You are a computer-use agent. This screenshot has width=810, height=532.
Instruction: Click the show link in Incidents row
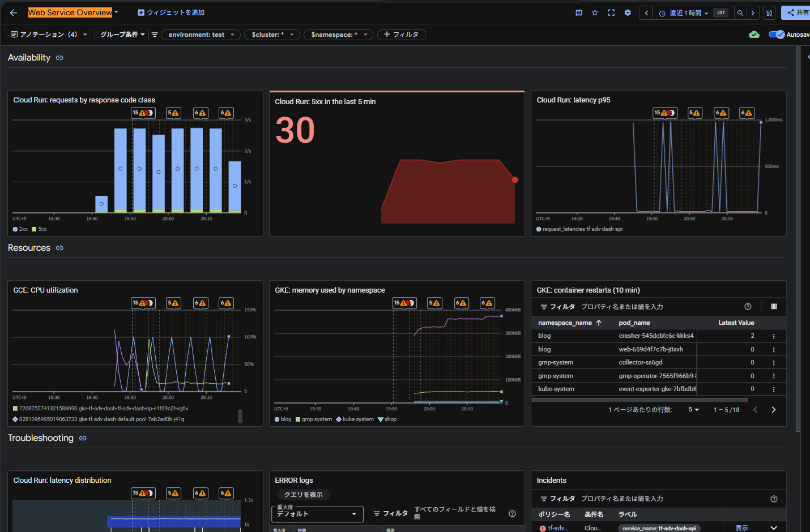[x=741, y=528]
